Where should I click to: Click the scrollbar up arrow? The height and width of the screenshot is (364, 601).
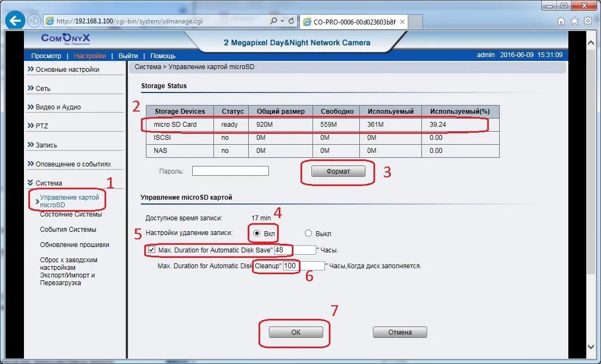591,42
